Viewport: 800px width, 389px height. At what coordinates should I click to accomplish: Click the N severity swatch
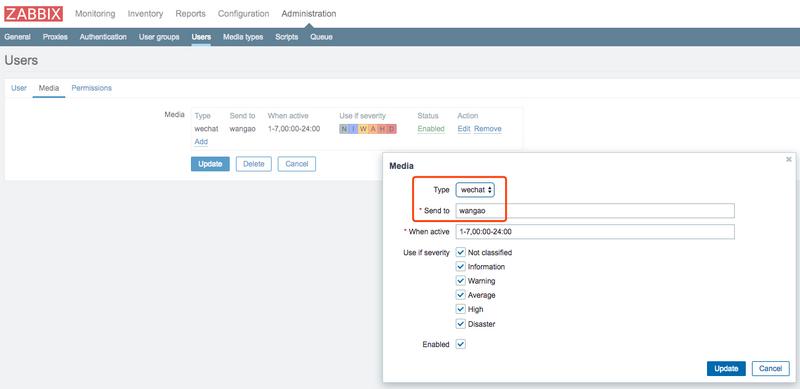point(344,129)
